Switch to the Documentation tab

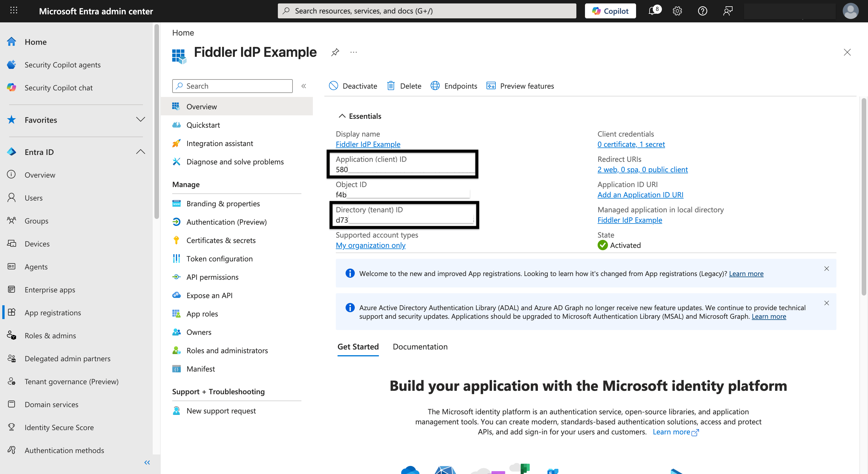point(420,347)
